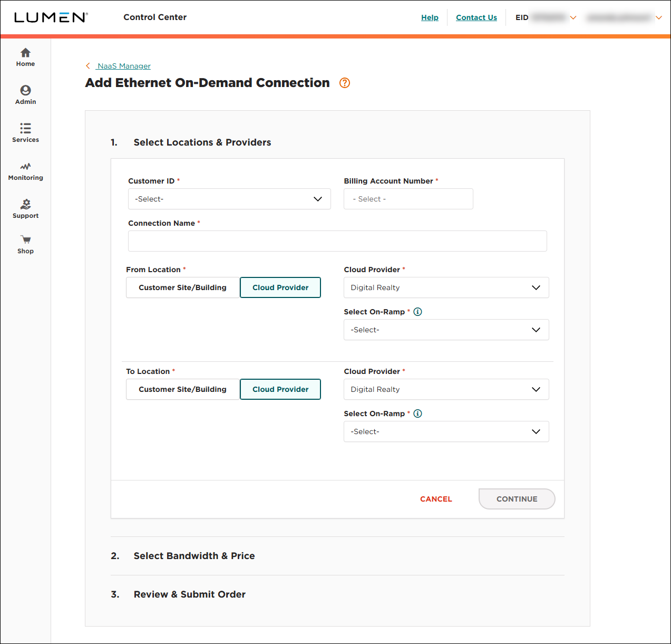Go to Home in sidebar
The height and width of the screenshot is (644, 671).
click(25, 57)
